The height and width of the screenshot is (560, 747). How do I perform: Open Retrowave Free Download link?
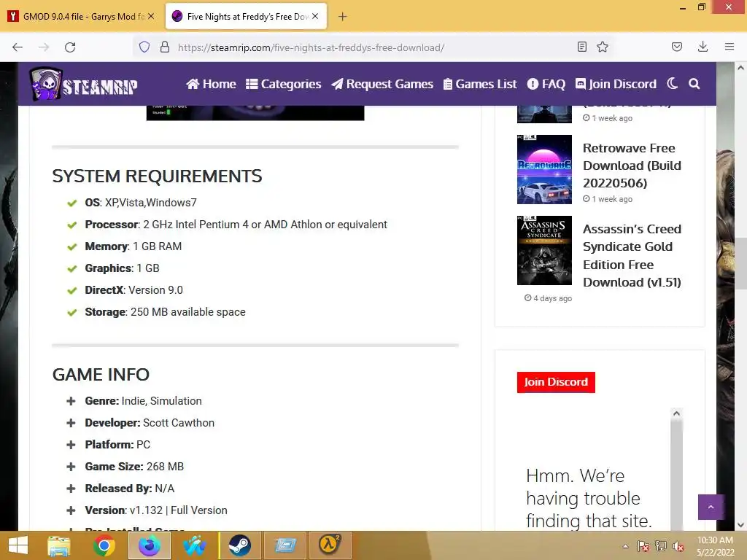point(632,166)
